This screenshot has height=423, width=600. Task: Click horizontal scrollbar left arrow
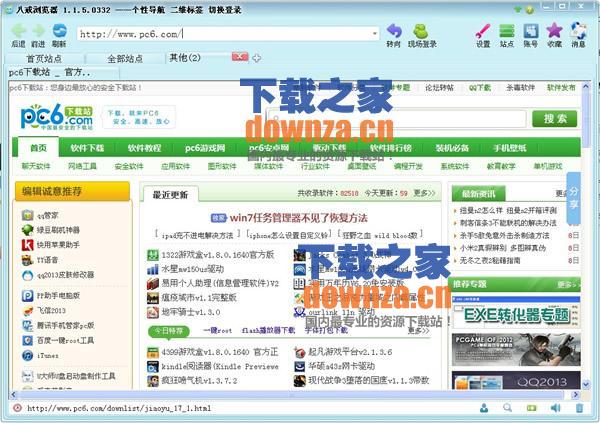pos(14,394)
